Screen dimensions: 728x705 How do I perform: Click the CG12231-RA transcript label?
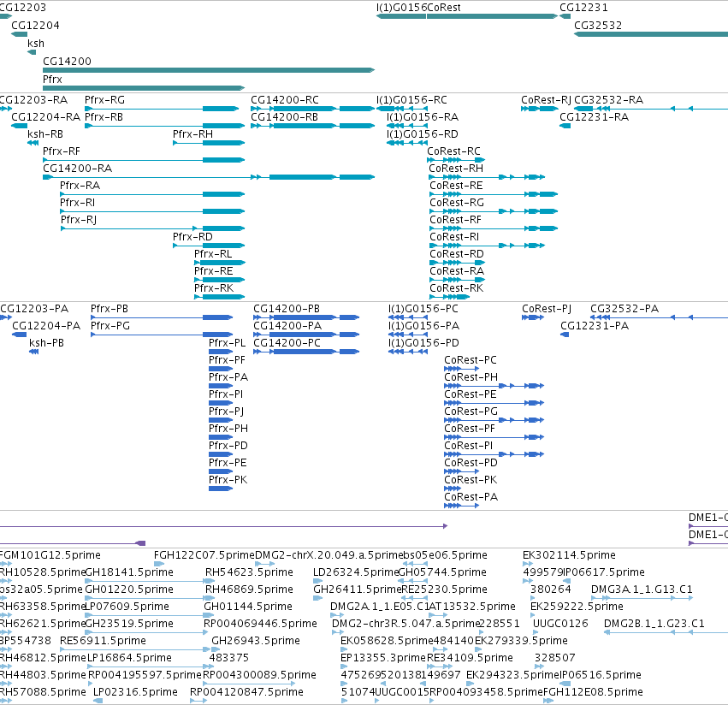[595, 117]
